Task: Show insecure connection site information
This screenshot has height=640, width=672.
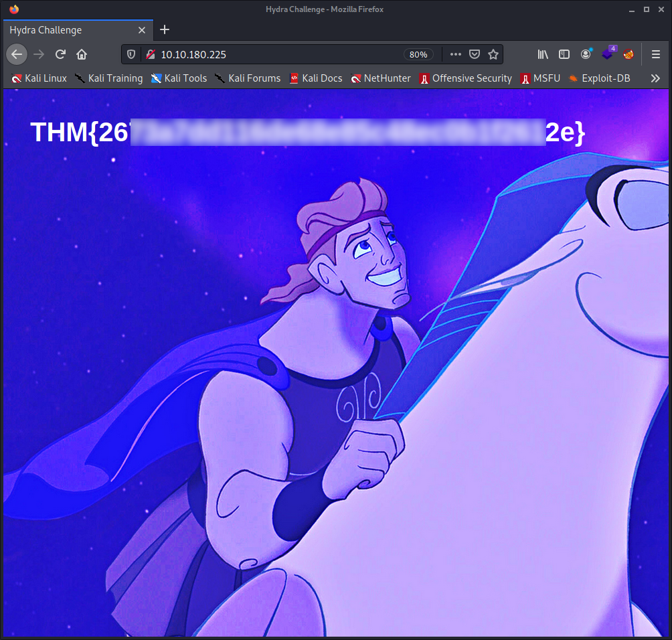Action: [150, 54]
